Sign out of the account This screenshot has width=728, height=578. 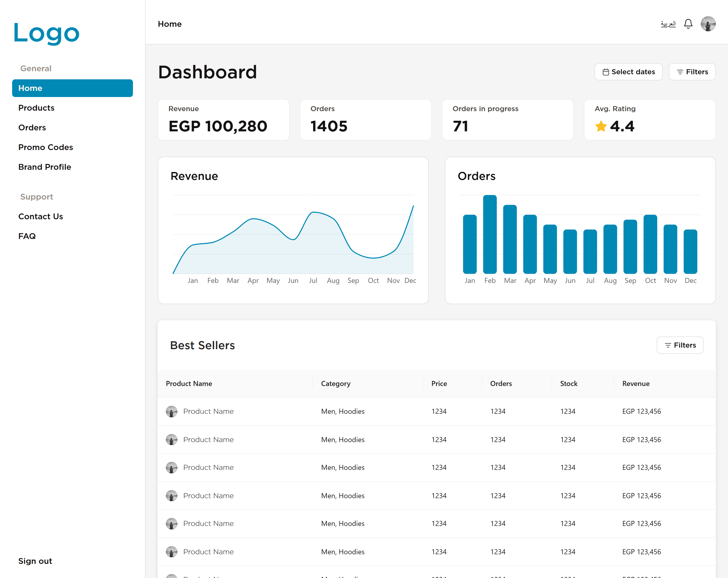(35, 561)
